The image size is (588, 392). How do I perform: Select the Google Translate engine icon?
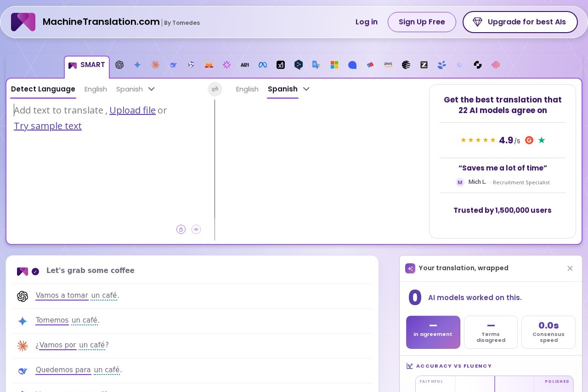click(x=317, y=65)
